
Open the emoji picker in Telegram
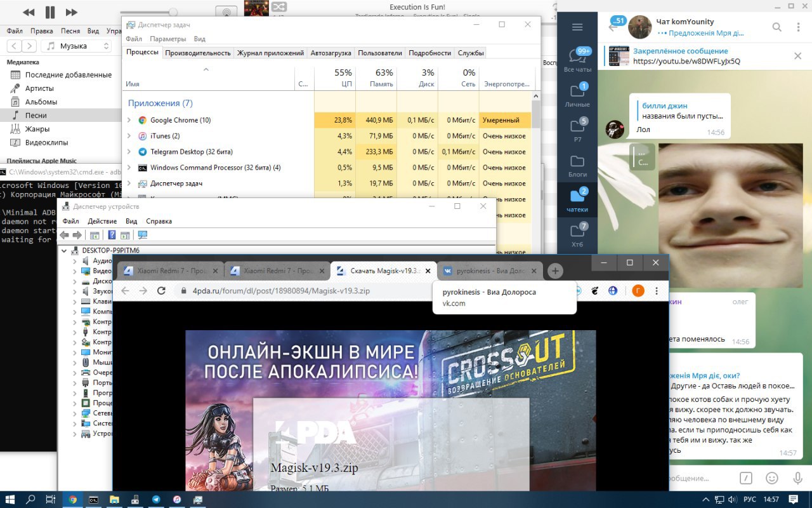772,478
